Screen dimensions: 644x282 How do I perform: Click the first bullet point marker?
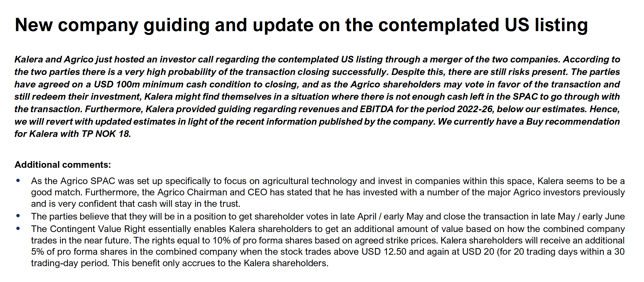18,181
